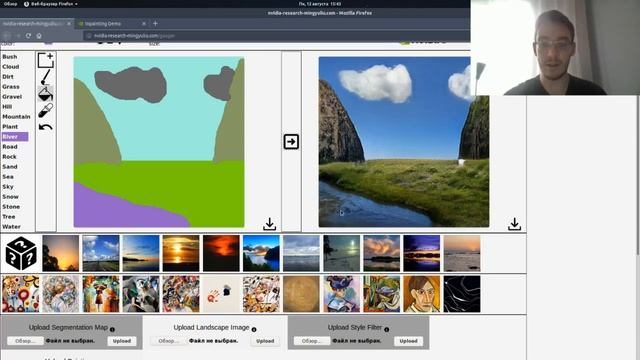
Task: Select the Mountain label
Action: tap(16, 117)
